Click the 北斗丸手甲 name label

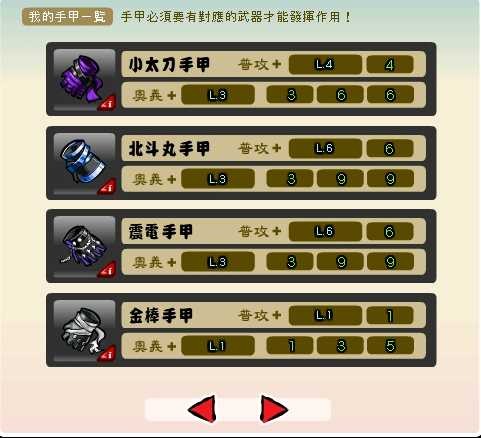(x=169, y=148)
